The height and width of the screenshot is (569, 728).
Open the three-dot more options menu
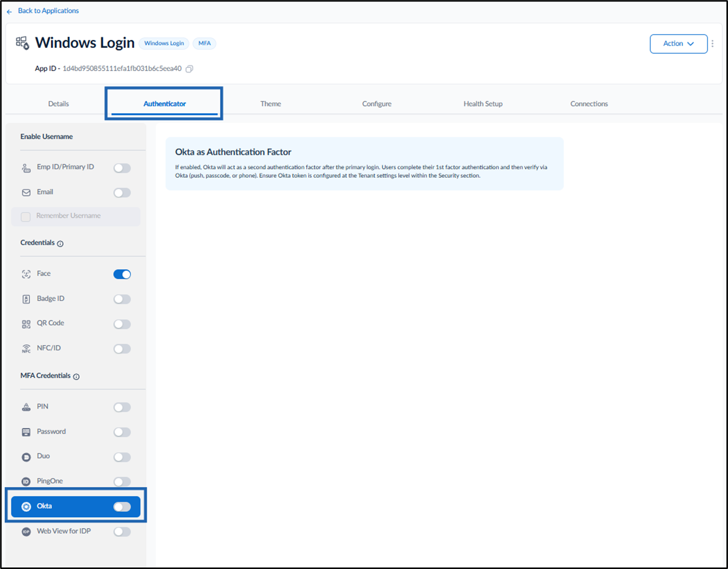[x=712, y=44]
